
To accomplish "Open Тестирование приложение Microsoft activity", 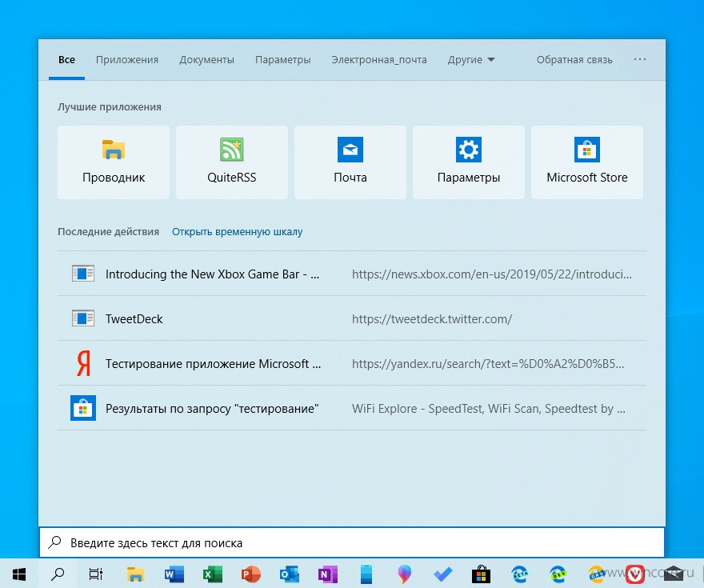I will [x=352, y=363].
